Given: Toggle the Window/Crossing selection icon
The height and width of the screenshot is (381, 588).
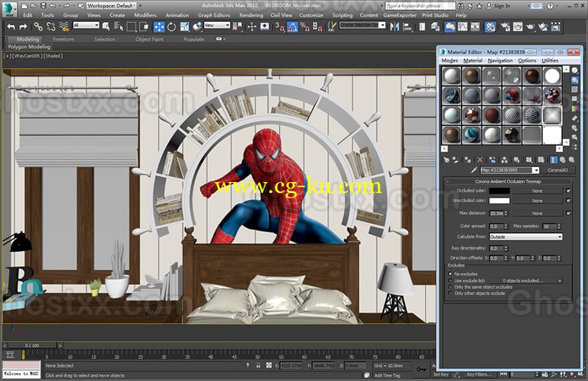Looking at the screenshot, I should click(x=144, y=26).
